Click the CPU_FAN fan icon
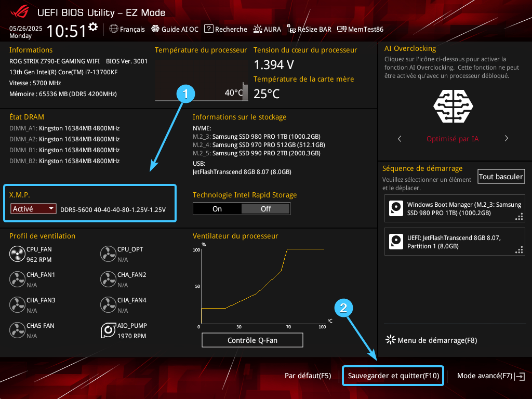The width and height of the screenshot is (532, 399). pos(17,254)
